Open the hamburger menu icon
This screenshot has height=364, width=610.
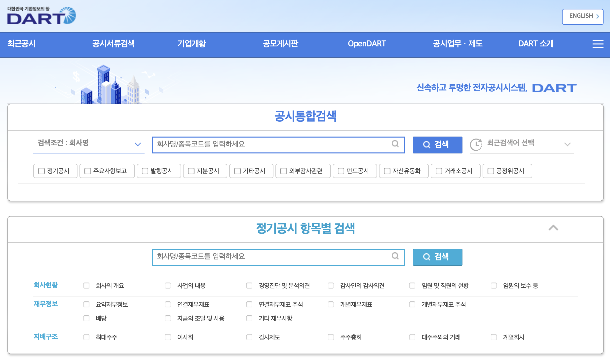click(598, 44)
